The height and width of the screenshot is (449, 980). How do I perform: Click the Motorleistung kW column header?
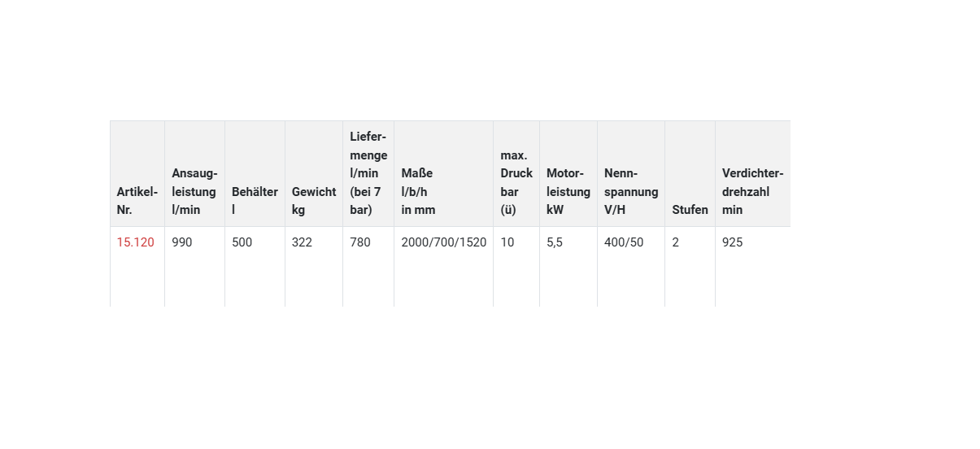pyautogui.click(x=568, y=192)
